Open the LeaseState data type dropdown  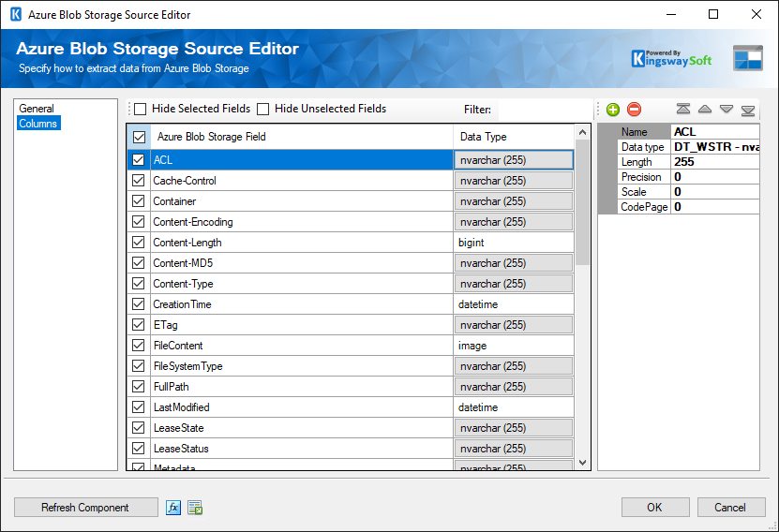514,428
